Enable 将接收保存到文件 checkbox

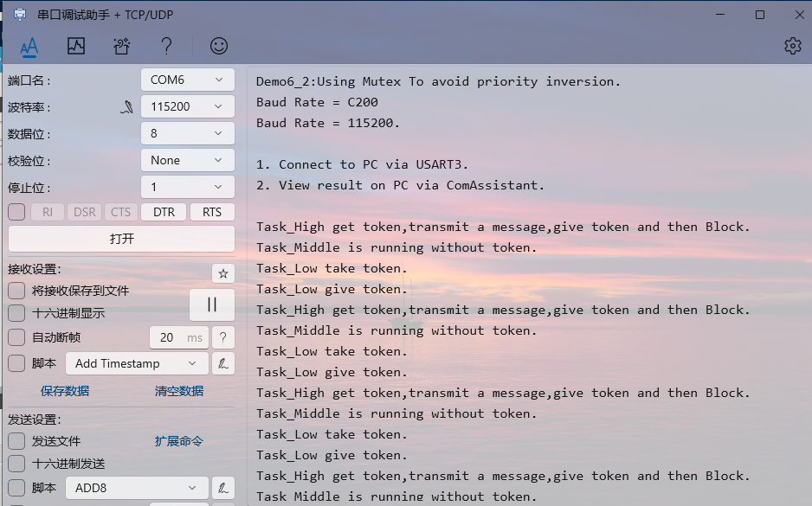click(16, 291)
